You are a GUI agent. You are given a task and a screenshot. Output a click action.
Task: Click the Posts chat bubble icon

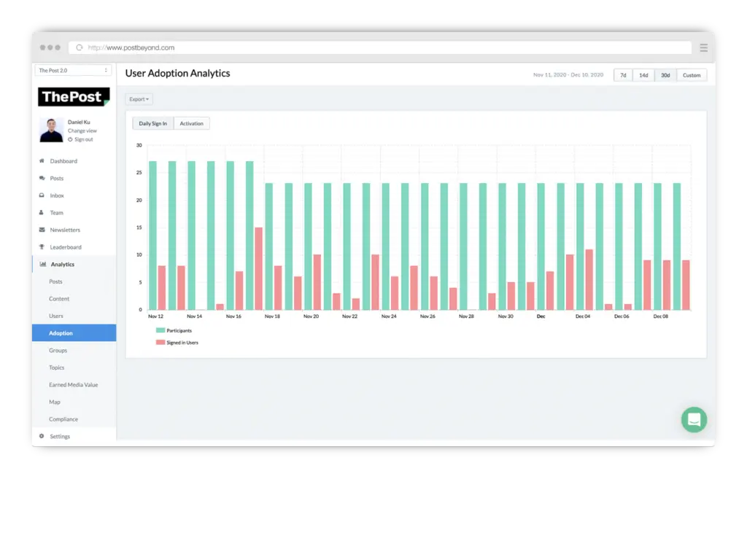42,179
